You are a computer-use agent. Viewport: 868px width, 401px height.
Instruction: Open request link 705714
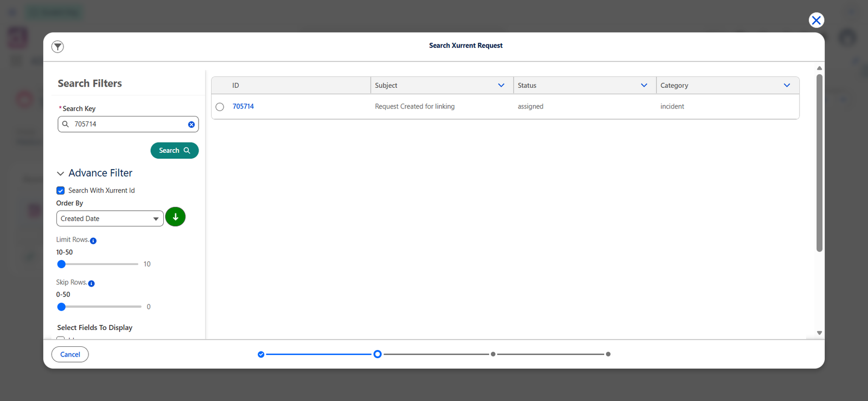point(243,107)
